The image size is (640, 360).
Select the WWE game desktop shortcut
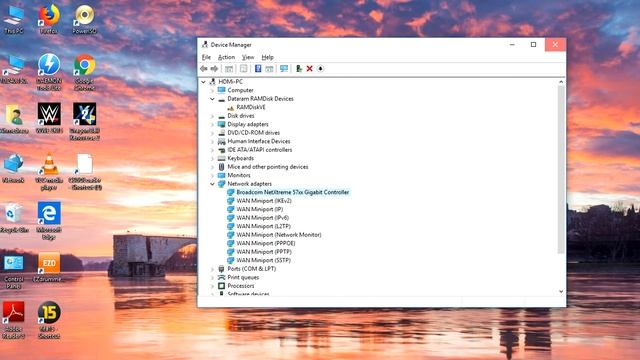pyautogui.click(x=49, y=118)
